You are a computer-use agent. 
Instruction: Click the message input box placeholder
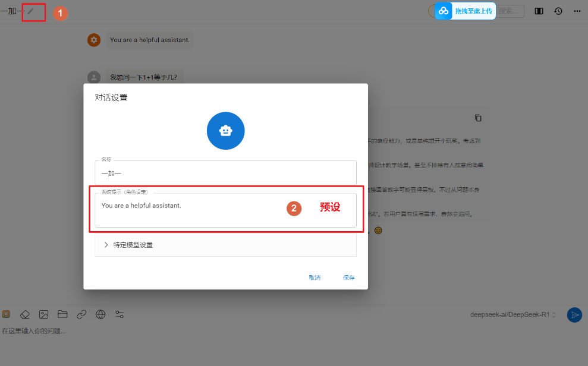point(34,331)
